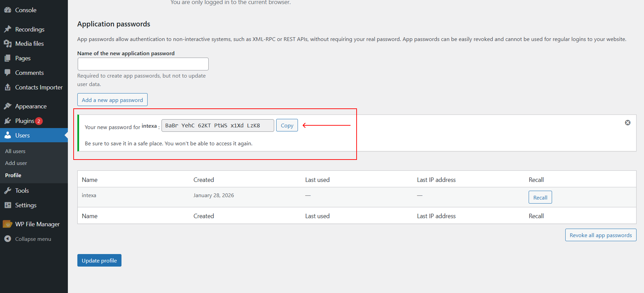Click the Pages icon in sidebar
The image size is (644, 293).
[x=7, y=58]
